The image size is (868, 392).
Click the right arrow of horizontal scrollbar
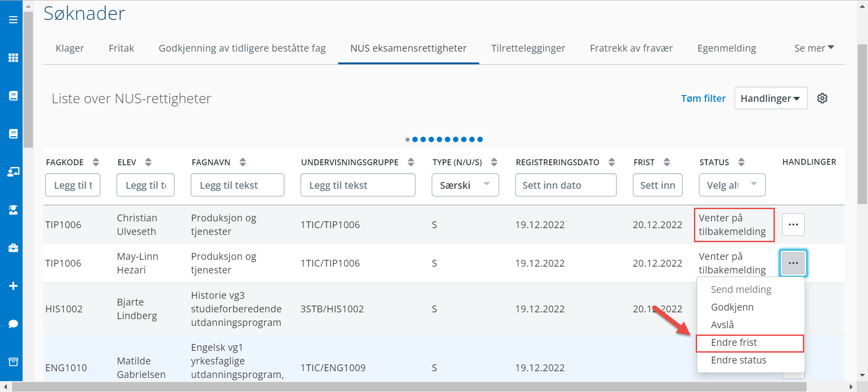(x=851, y=387)
